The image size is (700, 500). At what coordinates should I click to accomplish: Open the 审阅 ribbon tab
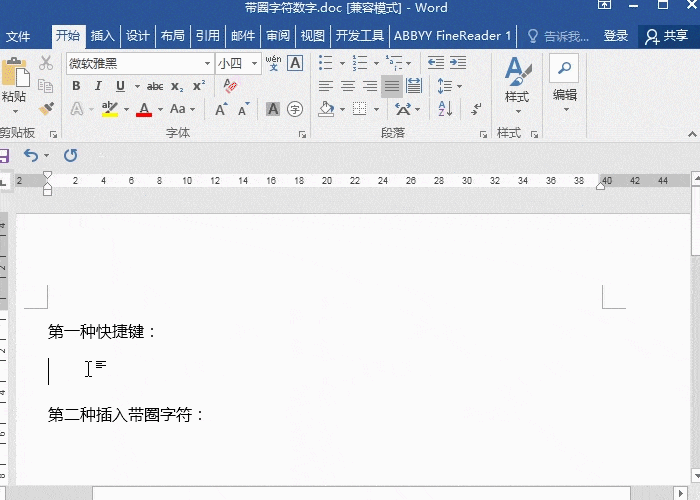[277, 36]
